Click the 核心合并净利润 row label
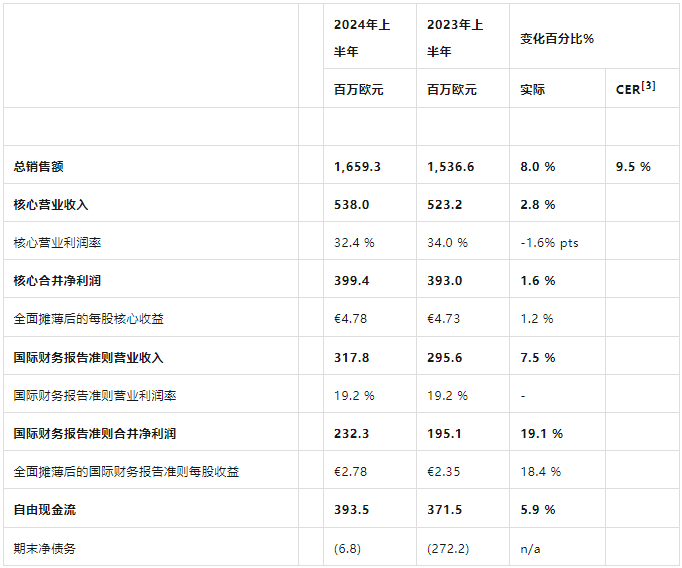 [x=57, y=281]
